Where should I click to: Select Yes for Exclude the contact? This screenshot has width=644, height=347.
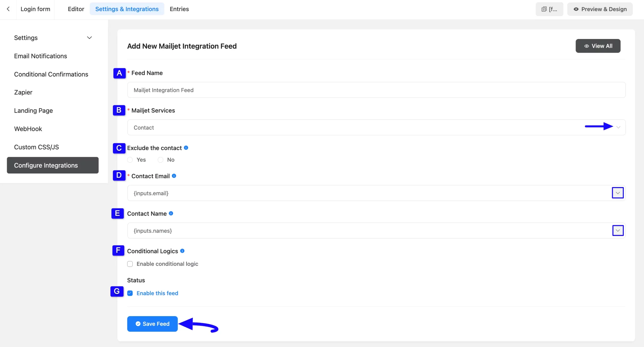130,160
